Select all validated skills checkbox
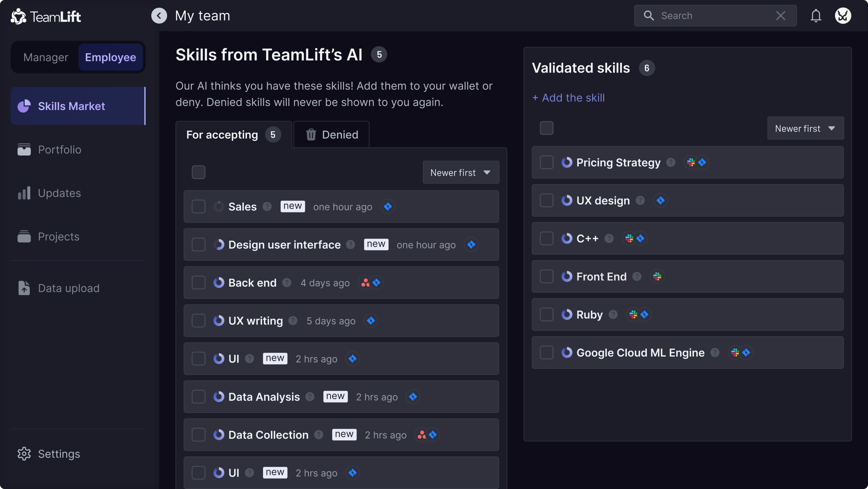Image resolution: width=868 pixels, height=489 pixels. (x=547, y=128)
